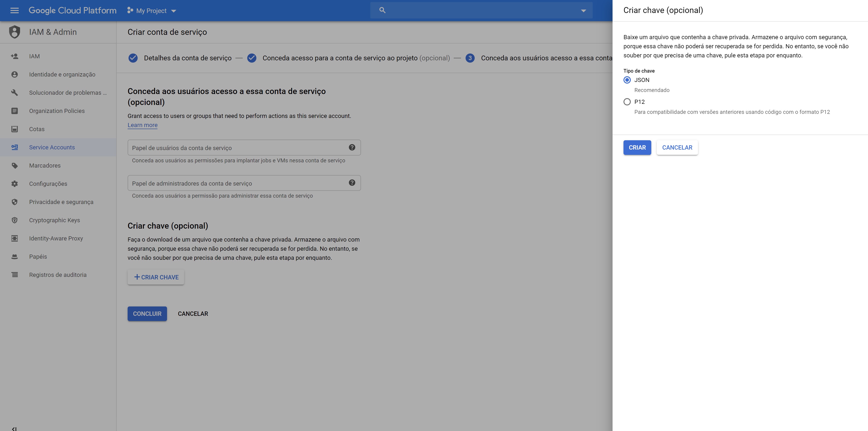Click the Cryptographic Keys shield icon

coord(15,220)
